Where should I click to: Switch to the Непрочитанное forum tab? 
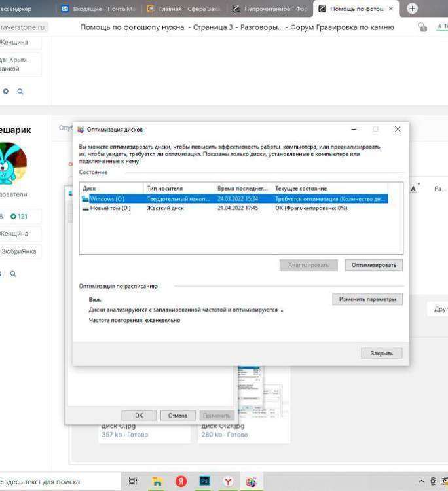point(269,9)
